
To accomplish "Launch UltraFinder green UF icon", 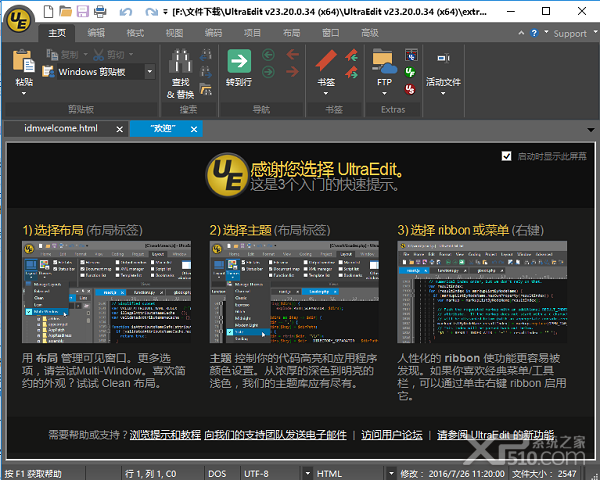I will (x=410, y=72).
